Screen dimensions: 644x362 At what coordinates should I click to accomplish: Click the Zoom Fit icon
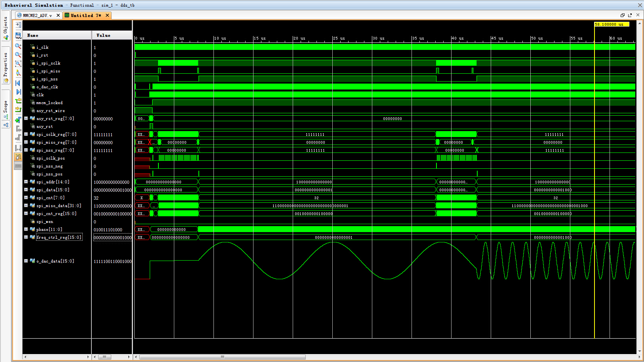[18, 64]
